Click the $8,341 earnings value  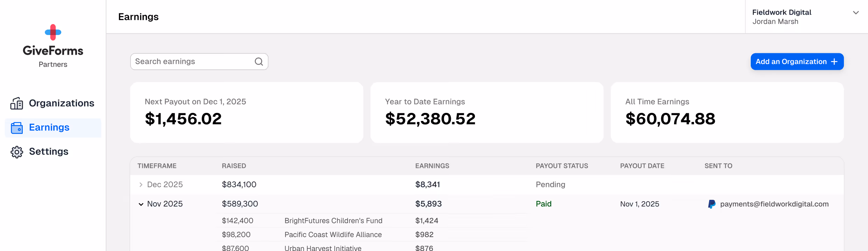pos(427,185)
